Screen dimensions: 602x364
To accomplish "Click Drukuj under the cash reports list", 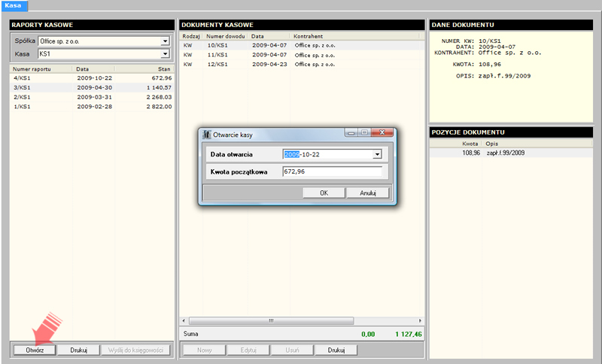I will pyautogui.click(x=79, y=350).
